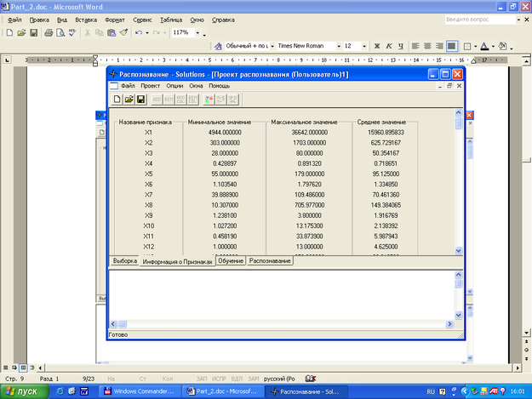Click Word's Print toolbar icon
532x399 pixels.
[x=49, y=32]
